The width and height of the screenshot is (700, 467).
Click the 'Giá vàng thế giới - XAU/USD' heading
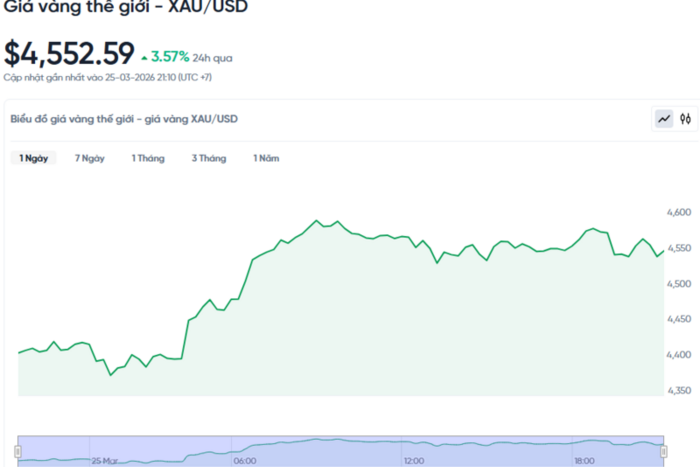(126, 8)
